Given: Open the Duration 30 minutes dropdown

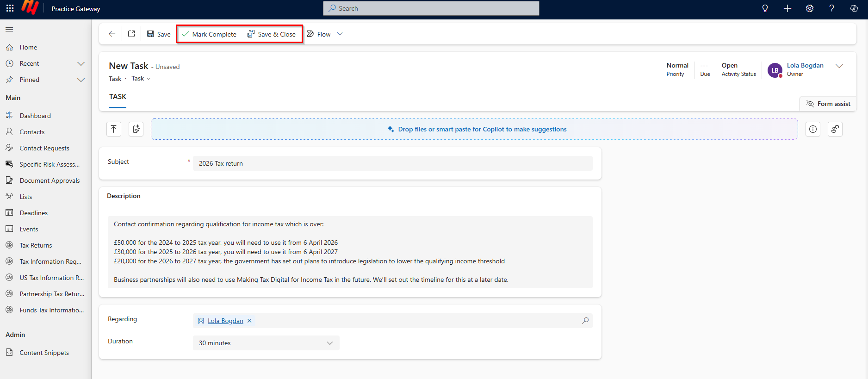Looking at the screenshot, I should (x=266, y=343).
